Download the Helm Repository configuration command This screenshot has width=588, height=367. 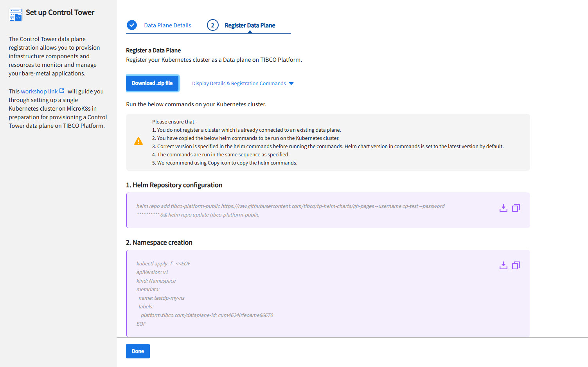tap(503, 208)
